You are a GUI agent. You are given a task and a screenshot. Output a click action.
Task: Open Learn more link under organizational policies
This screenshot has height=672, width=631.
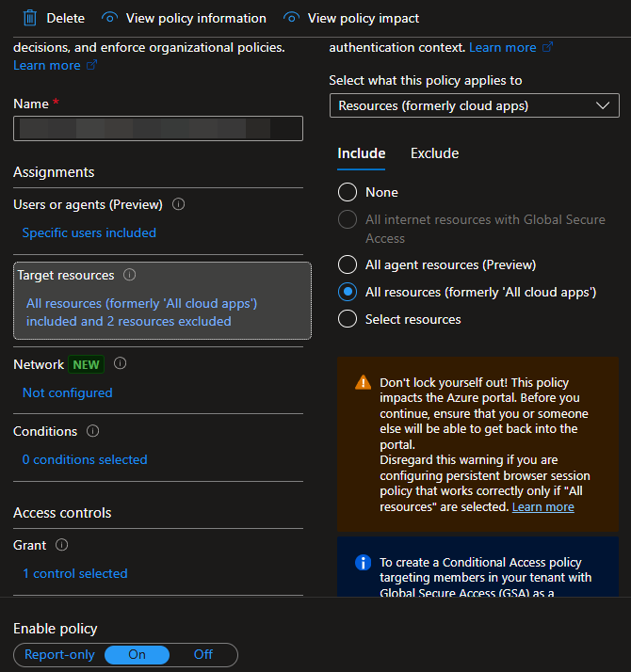click(x=47, y=65)
